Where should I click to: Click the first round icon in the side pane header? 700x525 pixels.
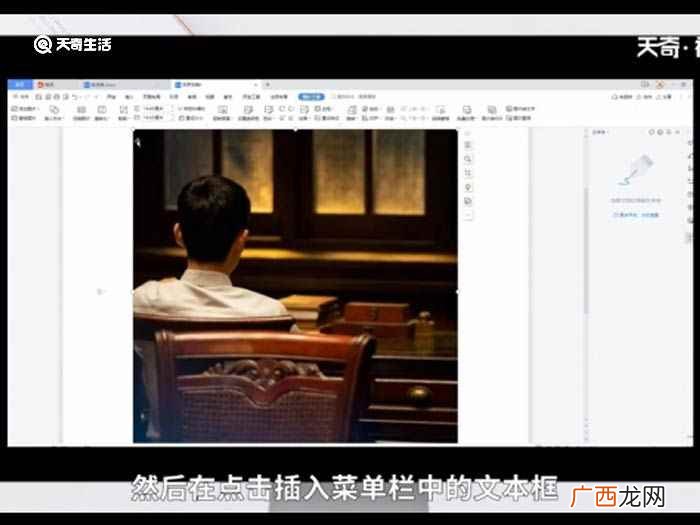tap(651, 132)
